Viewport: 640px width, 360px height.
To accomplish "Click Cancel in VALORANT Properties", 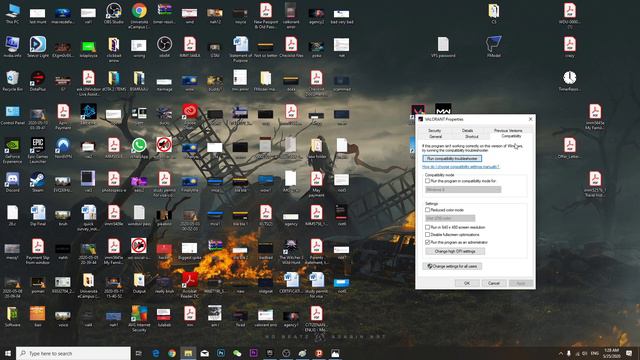I will (494, 283).
